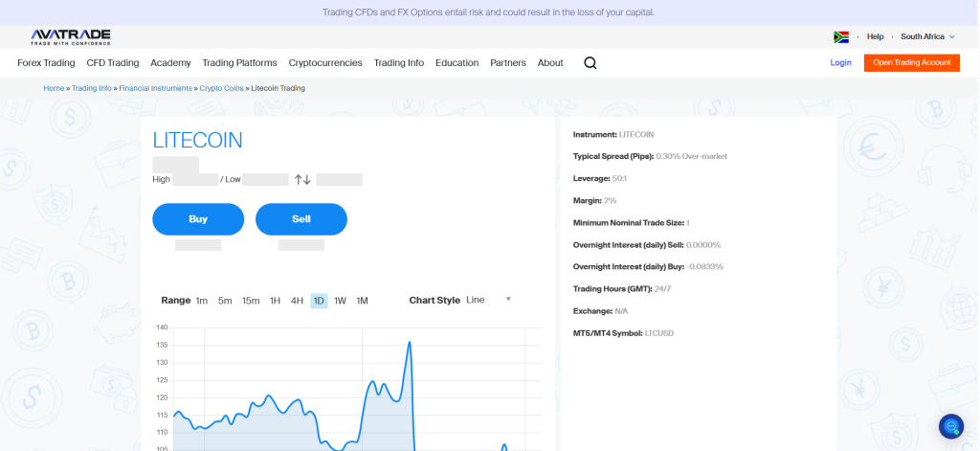The height and width of the screenshot is (451, 980).
Task: Open the live chat bubble icon
Action: [951, 427]
